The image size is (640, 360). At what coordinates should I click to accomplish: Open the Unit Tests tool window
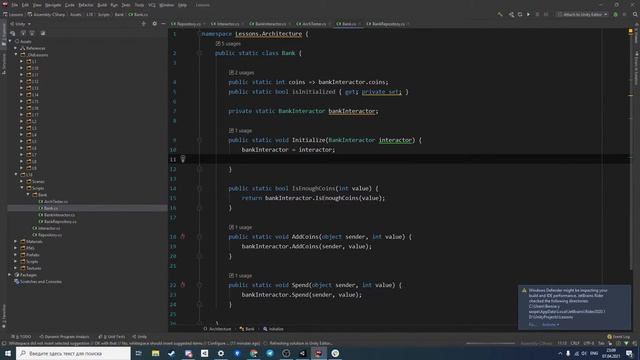[x=111, y=337]
